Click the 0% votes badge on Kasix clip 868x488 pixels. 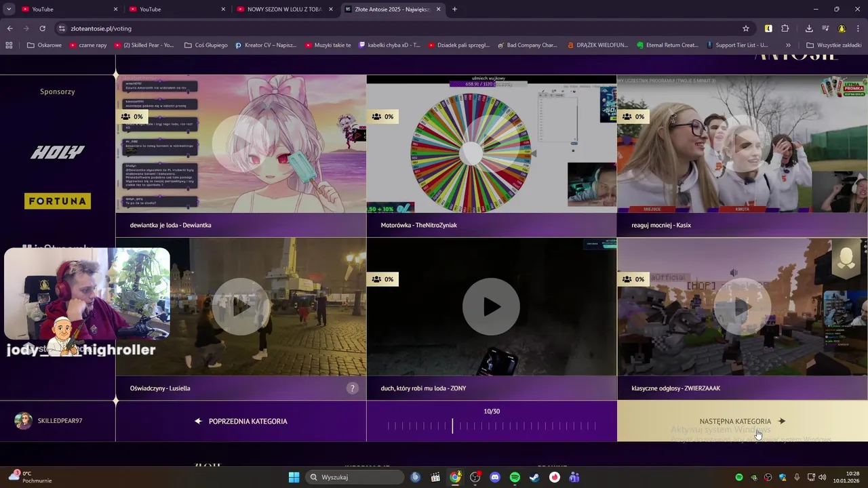click(633, 117)
